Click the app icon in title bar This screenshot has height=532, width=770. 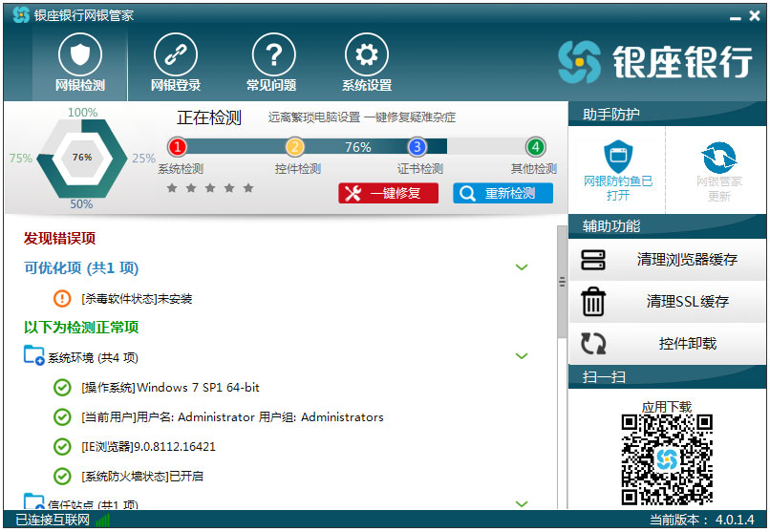21,15
